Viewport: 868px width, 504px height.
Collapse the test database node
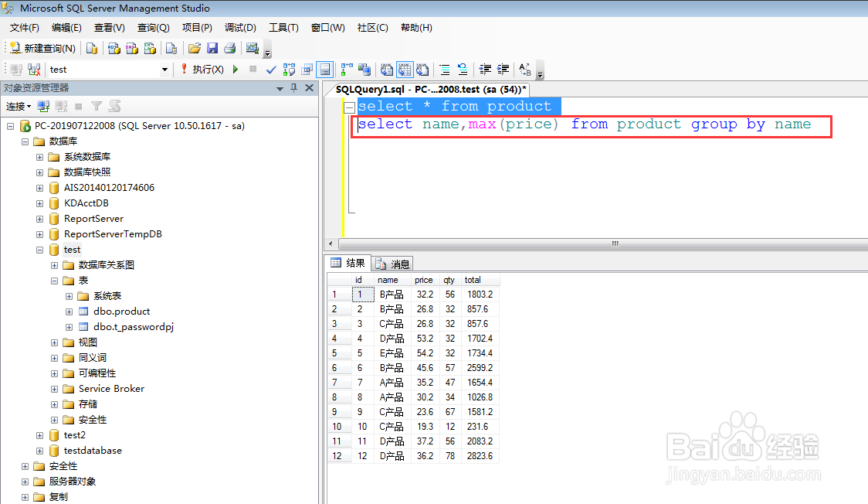39,250
